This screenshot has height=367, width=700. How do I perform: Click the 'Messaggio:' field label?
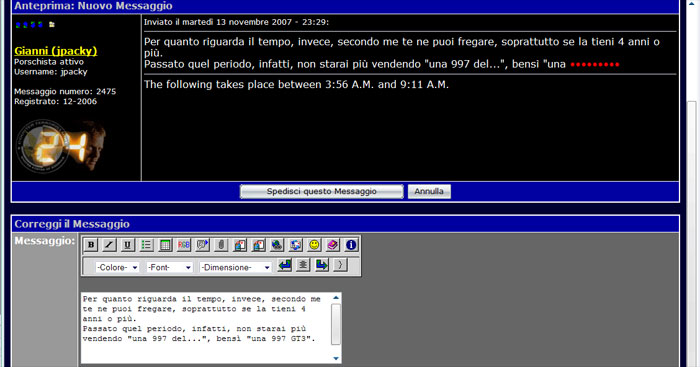(x=45, y=241)
